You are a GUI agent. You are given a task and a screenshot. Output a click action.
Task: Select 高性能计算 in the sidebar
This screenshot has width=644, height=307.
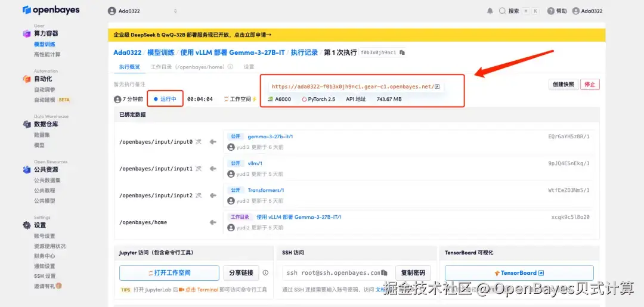(47, 54)
